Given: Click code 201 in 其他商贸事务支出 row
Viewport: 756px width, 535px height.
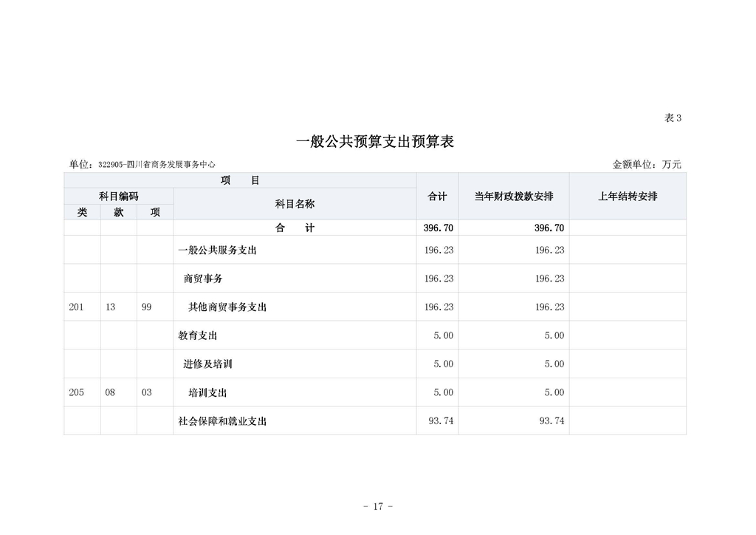Looking at the screenshot, I should 77,307.
